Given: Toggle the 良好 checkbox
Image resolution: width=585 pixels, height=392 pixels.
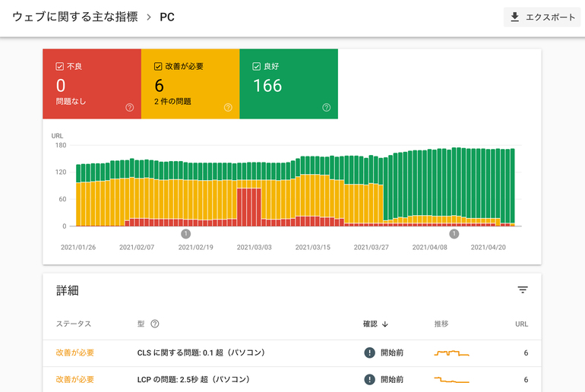Looking at the screenshot, I should [x=256, y=66].
